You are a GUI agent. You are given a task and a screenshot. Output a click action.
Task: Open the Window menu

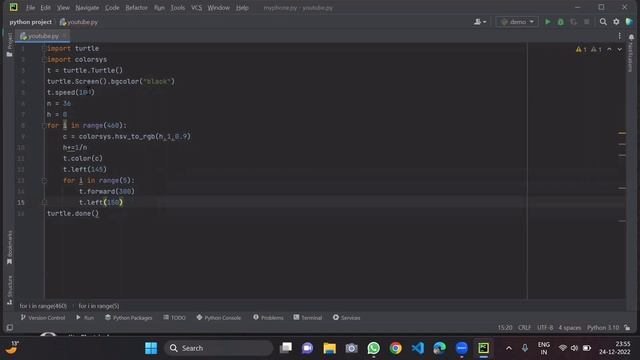click(218, 7)
